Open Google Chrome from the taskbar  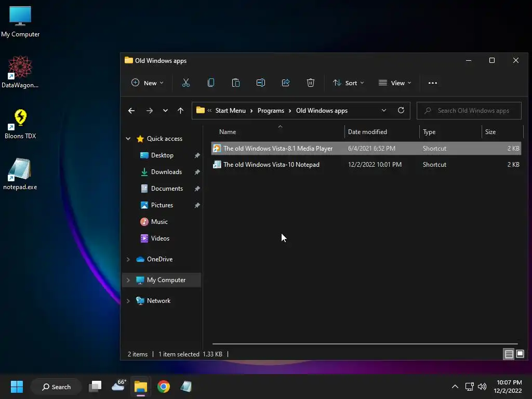pos(164,387)
